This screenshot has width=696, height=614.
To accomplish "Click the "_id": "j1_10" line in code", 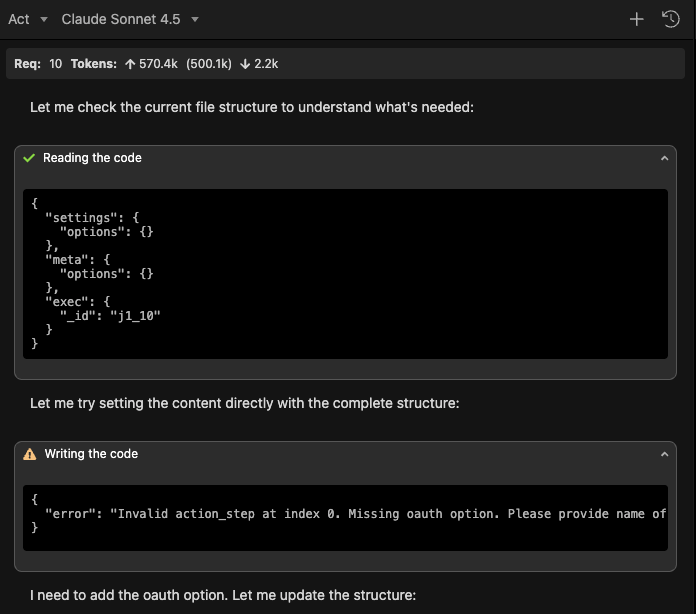I will pos(110,316).
